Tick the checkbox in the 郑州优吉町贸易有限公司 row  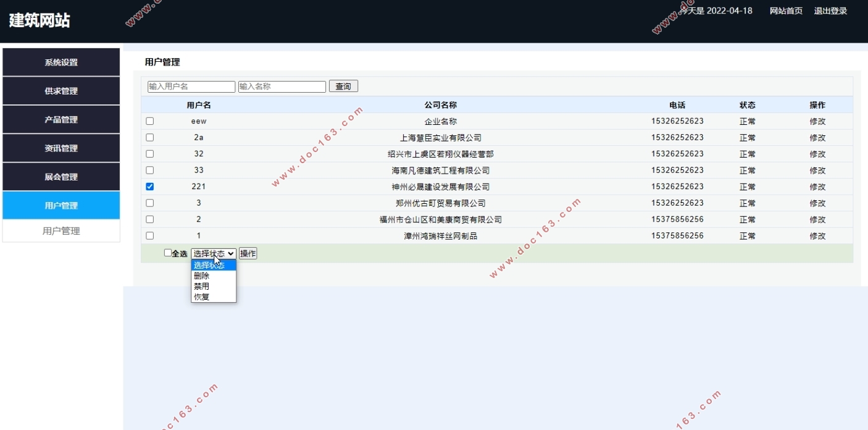pos(149,203)
